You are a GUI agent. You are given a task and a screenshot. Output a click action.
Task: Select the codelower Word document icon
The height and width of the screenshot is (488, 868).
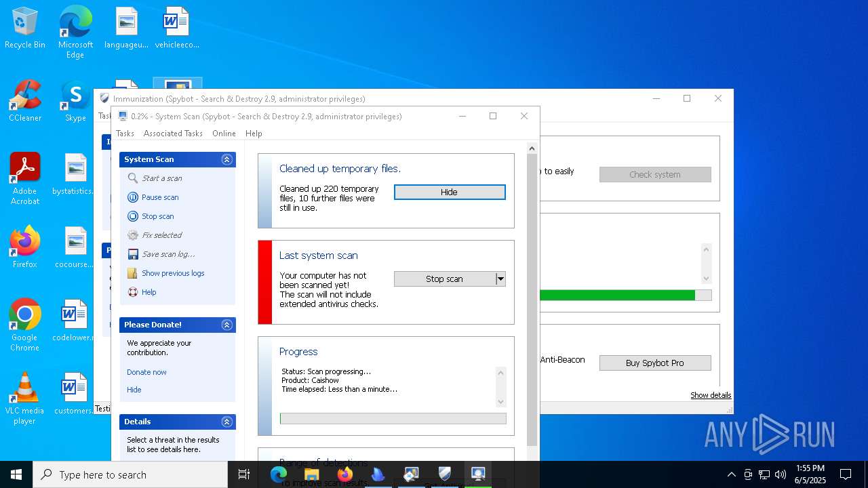click(x=73, y=321)
